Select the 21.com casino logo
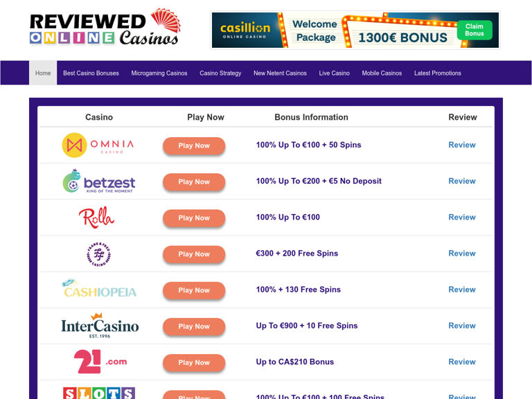This screenshot has height=399, width=532. 100,362
